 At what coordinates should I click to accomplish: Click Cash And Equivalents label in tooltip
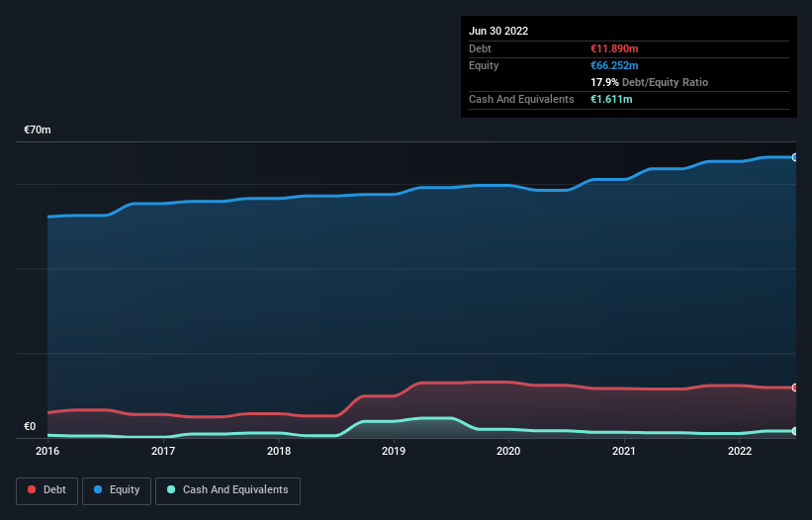[x=521, y=99]
